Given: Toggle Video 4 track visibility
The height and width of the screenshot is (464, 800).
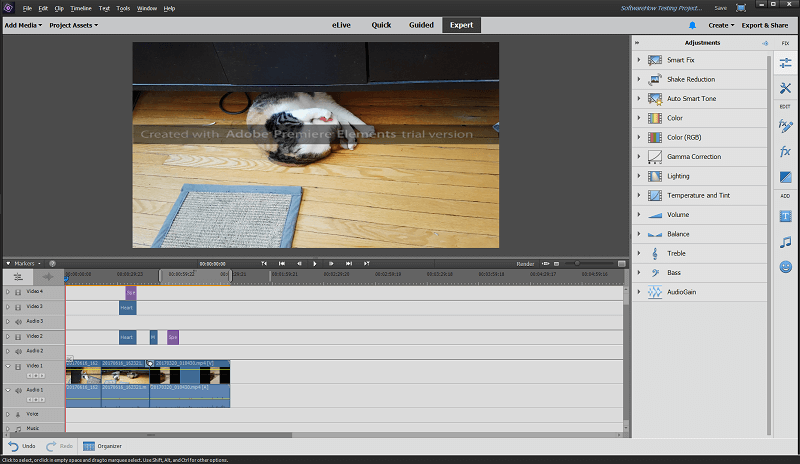Looking at the screenshot, I should [x=18, y=292].
